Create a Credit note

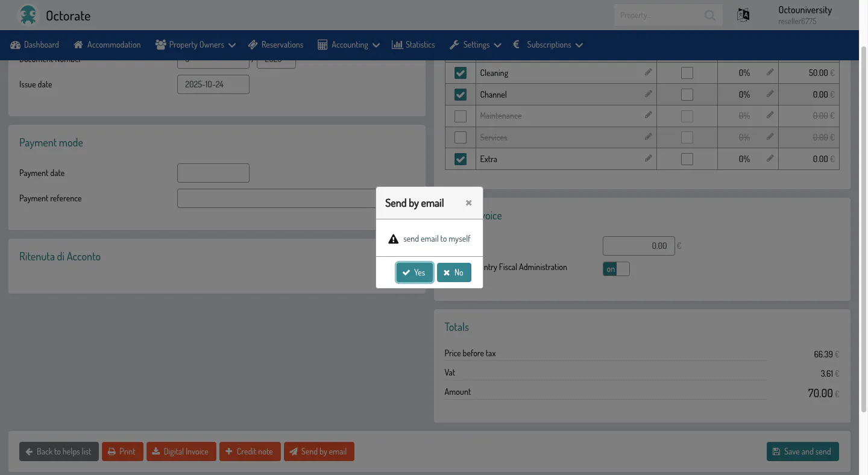click(x=250, y=451)
